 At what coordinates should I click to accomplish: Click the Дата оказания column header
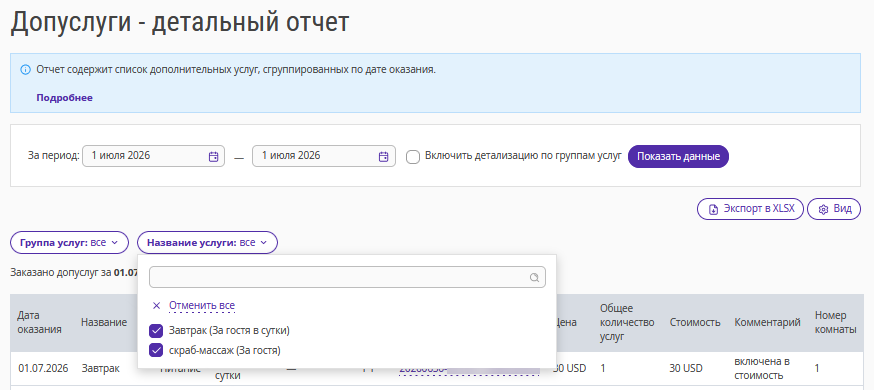pos(40,322)
